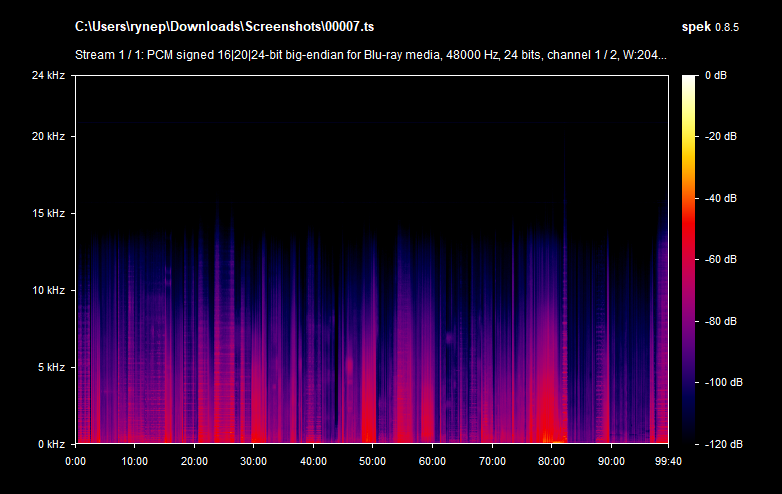
Task: Click the 15 kHz frequency axis label
Action: click(x=48, y=214)
